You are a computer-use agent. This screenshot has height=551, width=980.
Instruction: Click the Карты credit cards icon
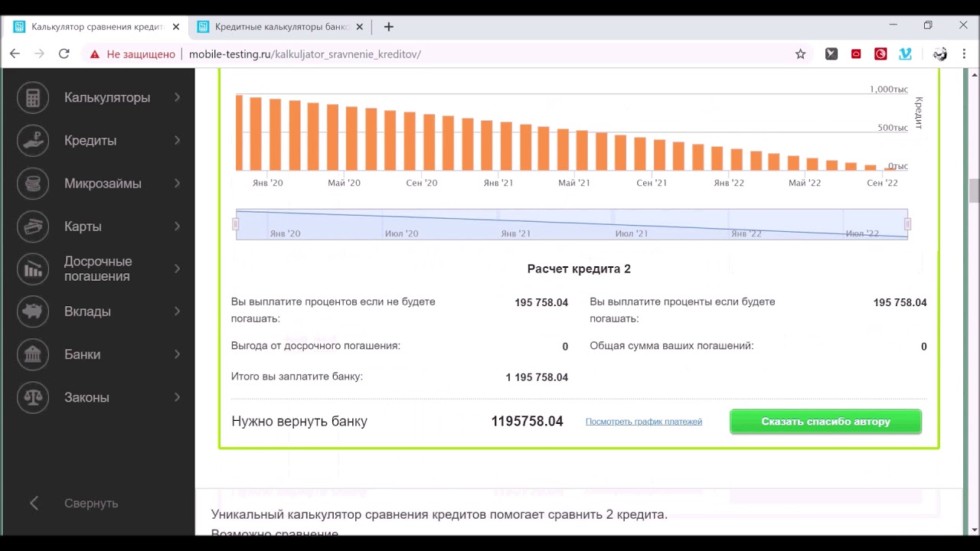point(33,227)
